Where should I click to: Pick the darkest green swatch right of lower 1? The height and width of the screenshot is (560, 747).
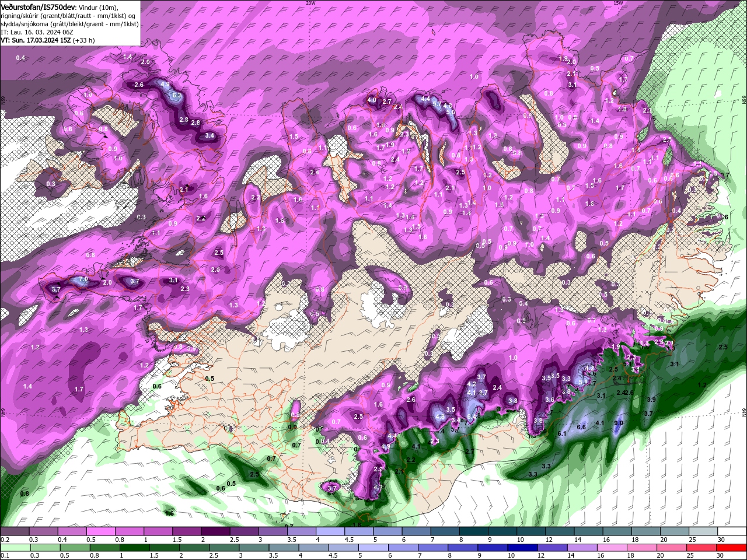pyautogui.click(x=134, y=548)
